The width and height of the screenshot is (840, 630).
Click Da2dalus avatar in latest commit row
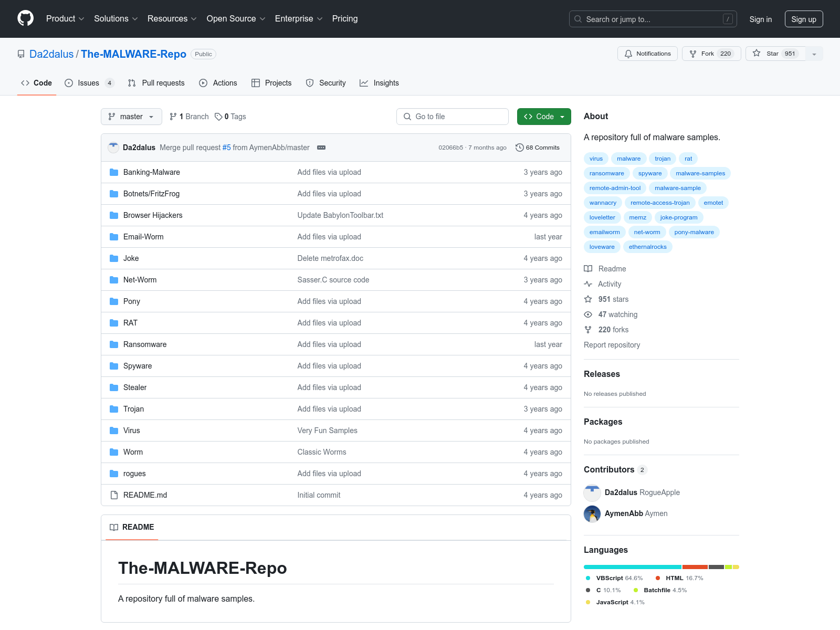pyautogui.click(x=113, y=148)
